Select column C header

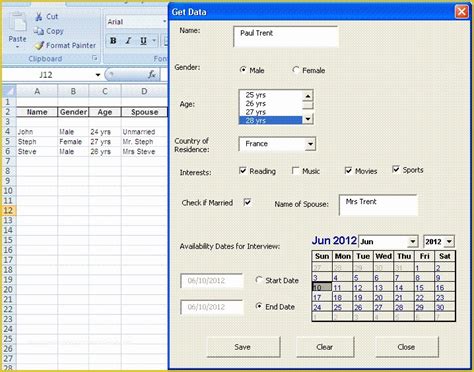[x=105, y=91]
